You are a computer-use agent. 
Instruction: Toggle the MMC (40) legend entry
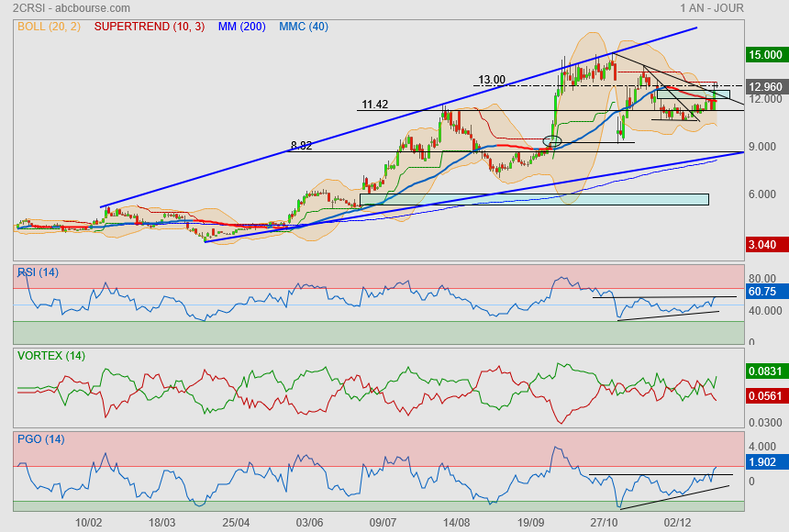coord(304,27)
